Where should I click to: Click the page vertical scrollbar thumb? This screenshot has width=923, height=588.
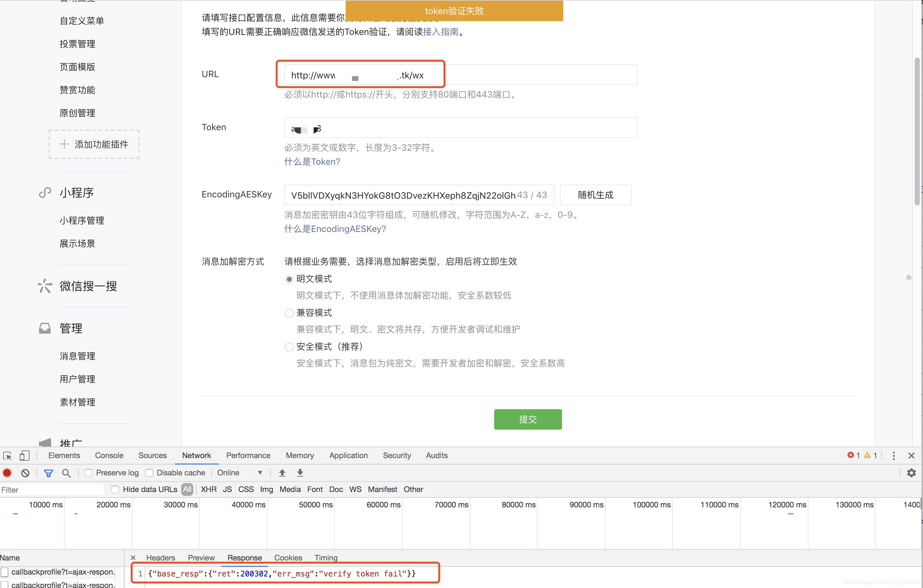(917, 131)
